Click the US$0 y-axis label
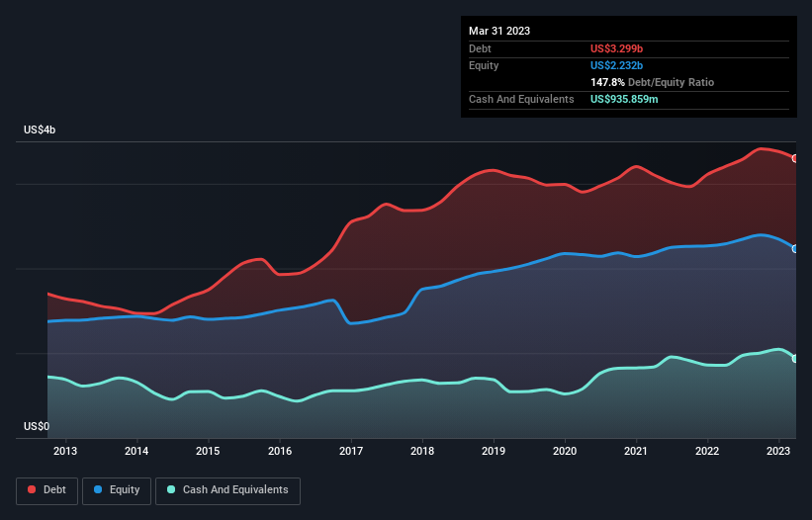 click(37, 426)
